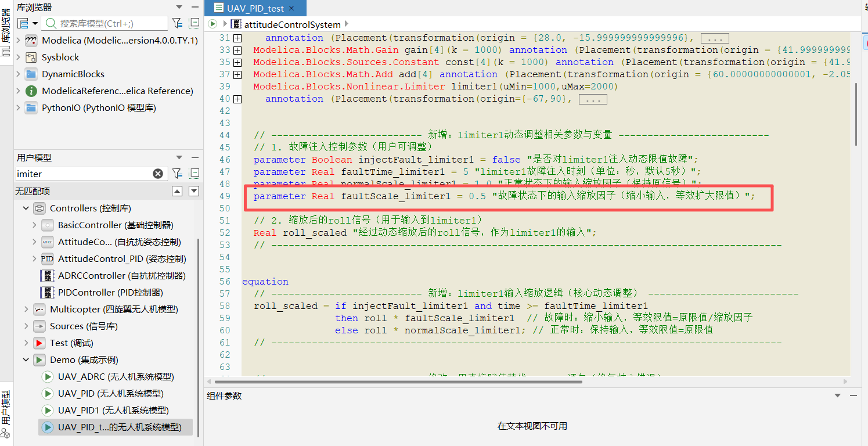Click the library browser view mode icon

pos(23,23)
